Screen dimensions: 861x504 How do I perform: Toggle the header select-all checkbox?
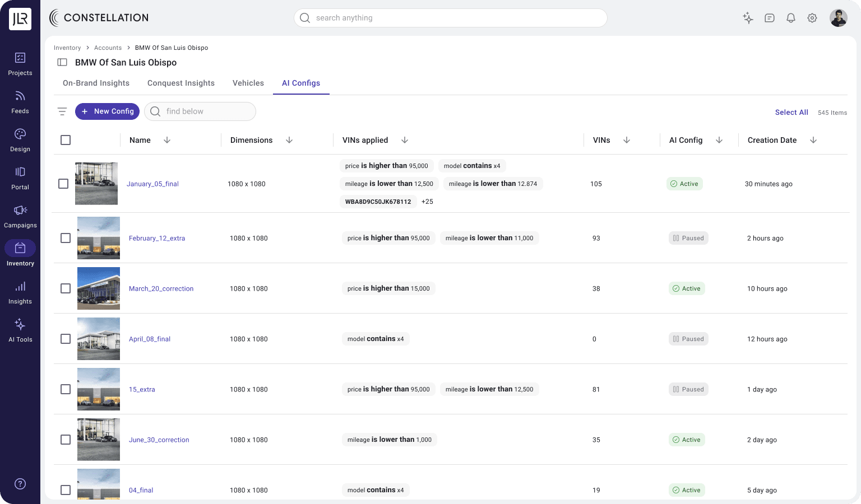point(66,140)
